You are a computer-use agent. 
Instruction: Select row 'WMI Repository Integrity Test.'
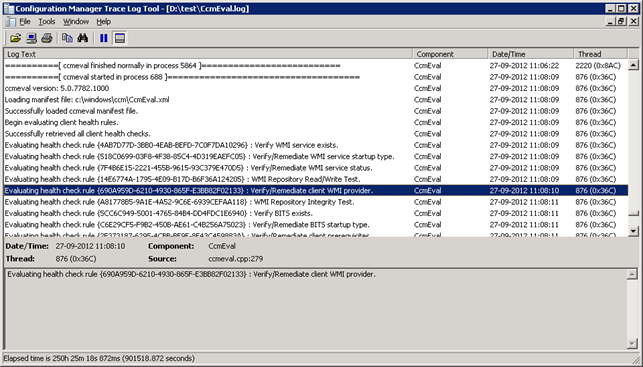click(x=316, y=202)
